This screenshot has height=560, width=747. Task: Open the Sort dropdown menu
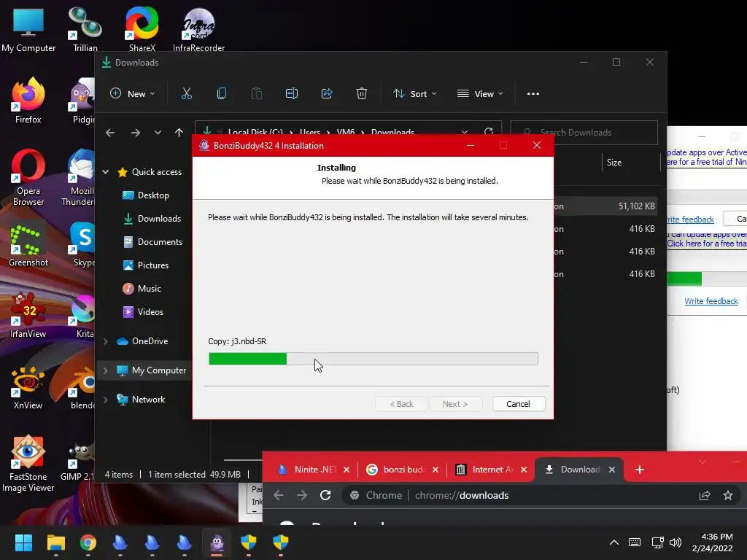pyautogui.click(x=414, y=94)
